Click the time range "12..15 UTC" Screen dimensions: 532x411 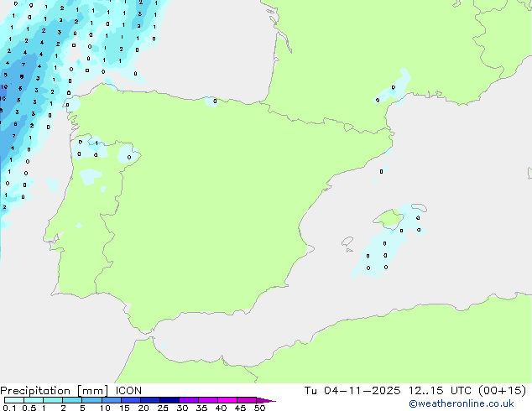(440, 391)
